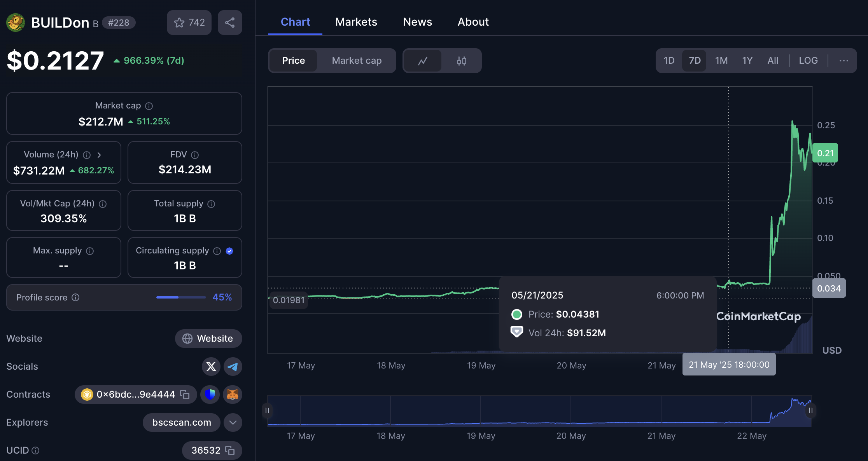The height and width of the screenshot is (461, 868).
Task: Select the line chart mode
Action: coord(422,61)
